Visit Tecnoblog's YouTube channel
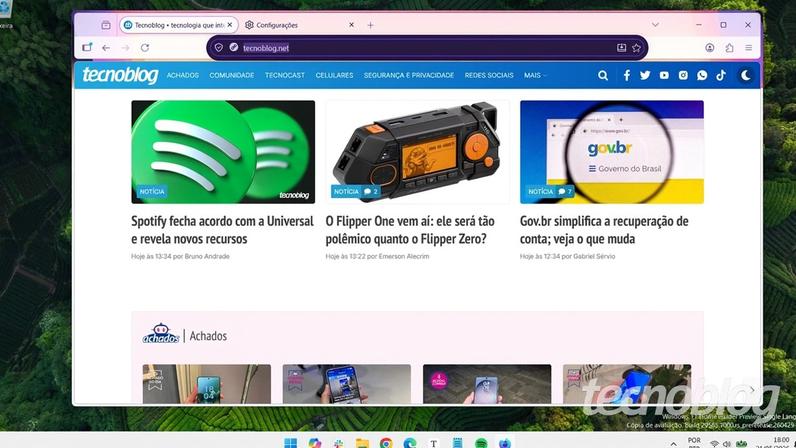This screenshot has height=448, width=796. coord(664,75)
